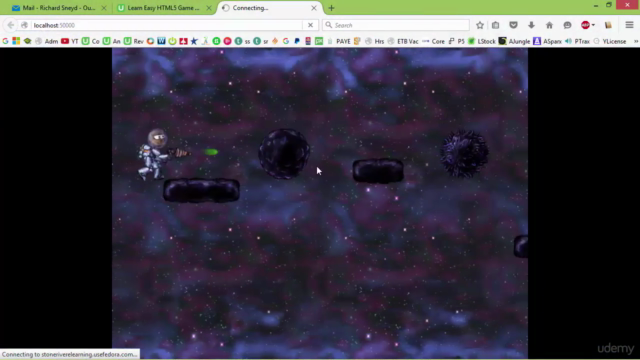Viewport: 640px width, 360px height.
Task: Click the Adblock Plus icon
Action: [x=585, y=25]
